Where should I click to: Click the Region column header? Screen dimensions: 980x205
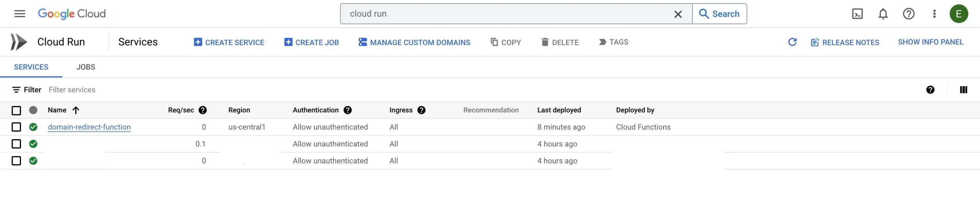pos(239,110)
